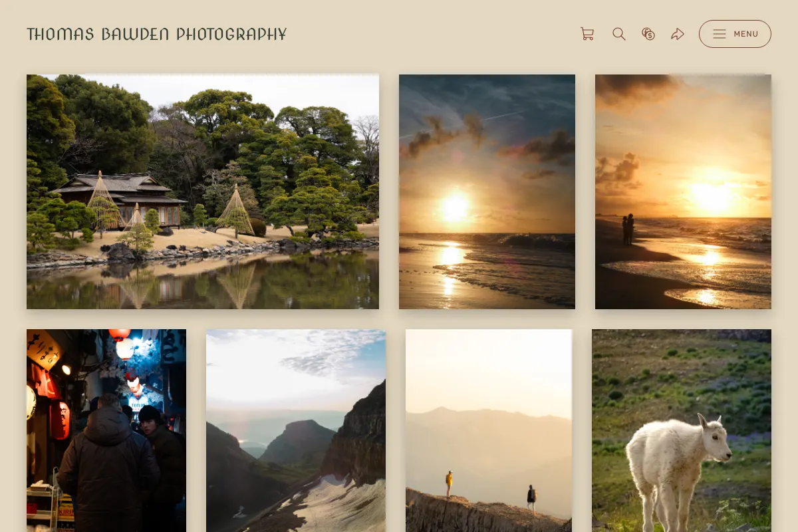Click the hamburger lines icon
This screenshot has height=532, width=798.
tap(720, 34)
